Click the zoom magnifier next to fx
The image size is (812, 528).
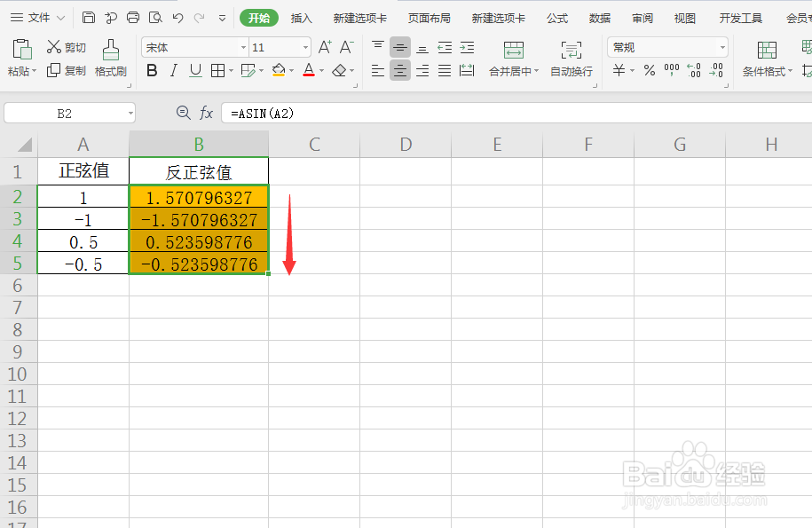click(184, 113)
